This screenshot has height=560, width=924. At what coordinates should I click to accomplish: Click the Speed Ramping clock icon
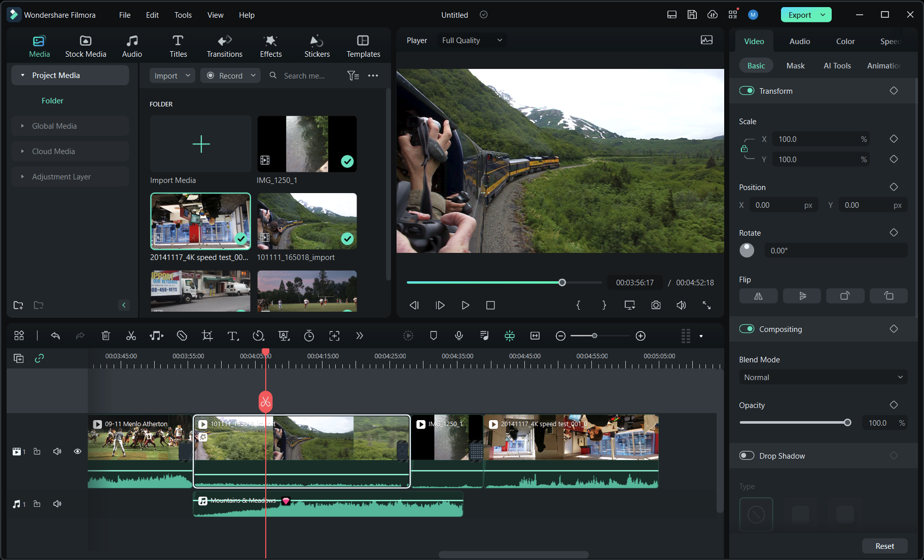coord(258,335)
